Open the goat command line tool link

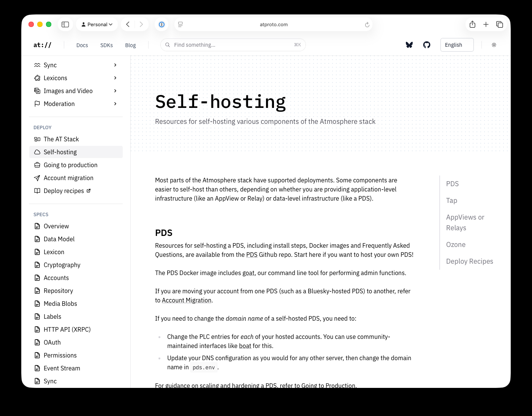[248, 273]
